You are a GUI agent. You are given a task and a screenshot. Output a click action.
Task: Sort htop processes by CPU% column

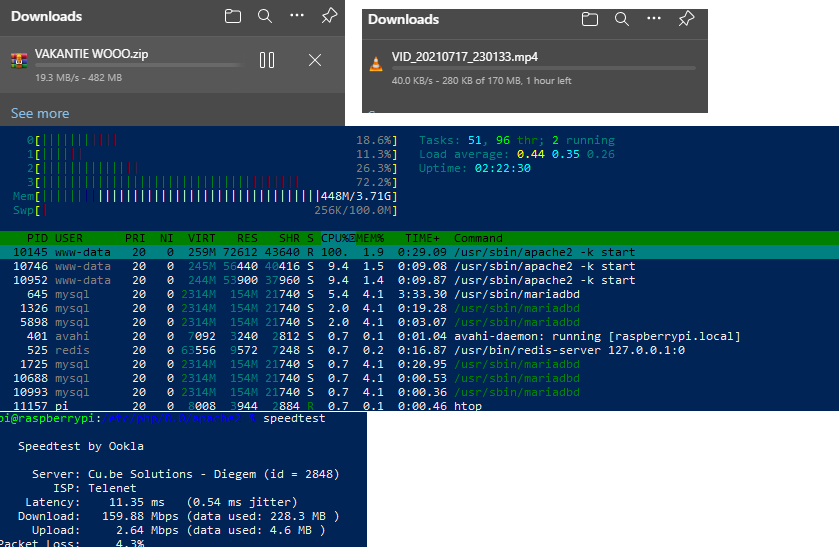click(338, 238)
